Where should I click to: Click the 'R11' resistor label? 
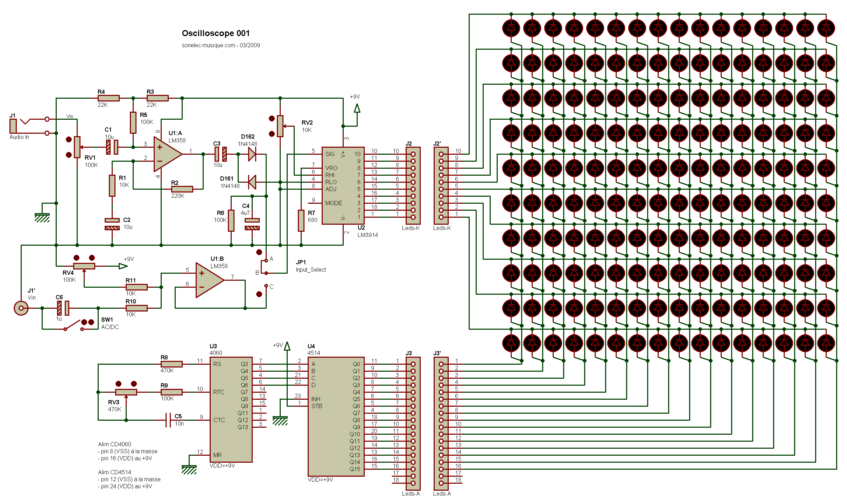tap(131, 280)
